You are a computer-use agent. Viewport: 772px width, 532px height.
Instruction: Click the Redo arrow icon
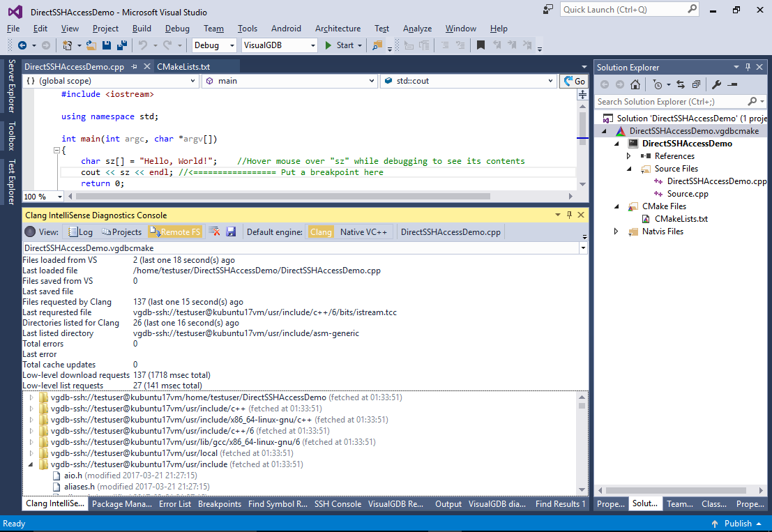pyautogui.click(x=167, y=45)
